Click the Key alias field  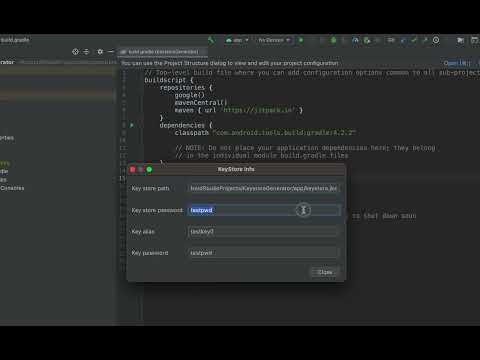(x=263, y=232)
